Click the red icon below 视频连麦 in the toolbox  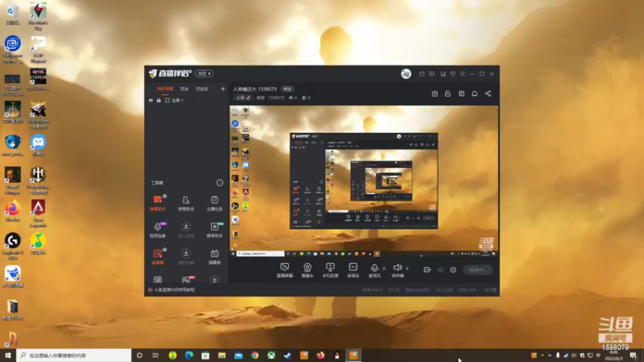pos(157,256)
